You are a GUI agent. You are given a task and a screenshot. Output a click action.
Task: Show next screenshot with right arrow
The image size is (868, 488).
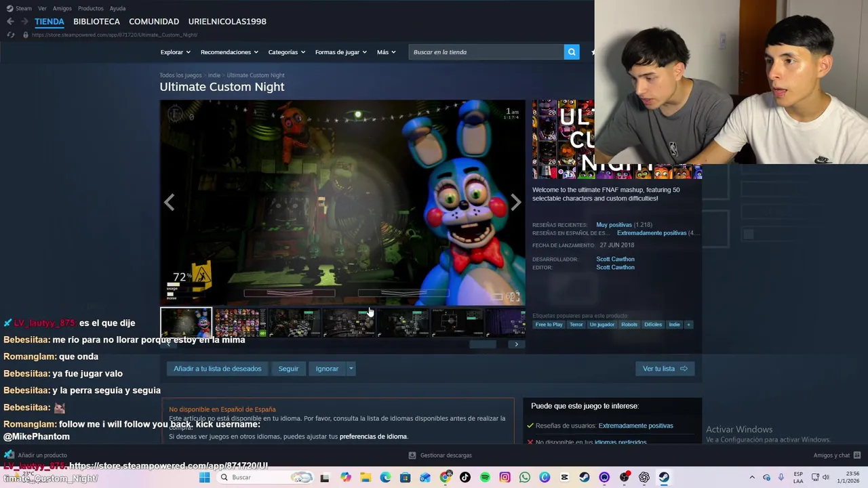click(516, 202)
